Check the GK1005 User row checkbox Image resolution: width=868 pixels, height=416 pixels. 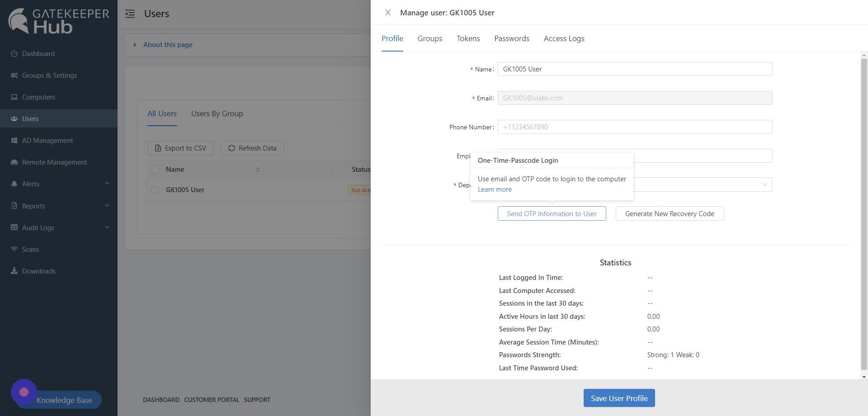pos(155,190)
